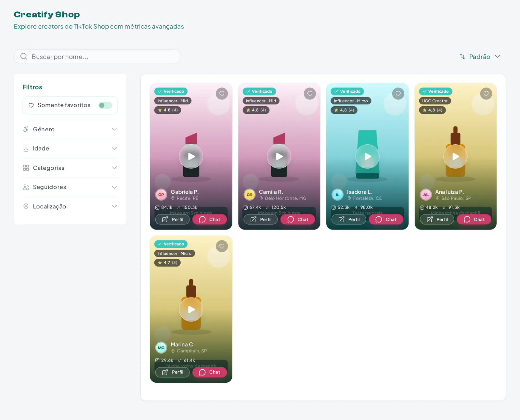Click the AL avatar of Ana luiza P.
Viewport: 520px width, 420px height.
[x=426, y=195]
